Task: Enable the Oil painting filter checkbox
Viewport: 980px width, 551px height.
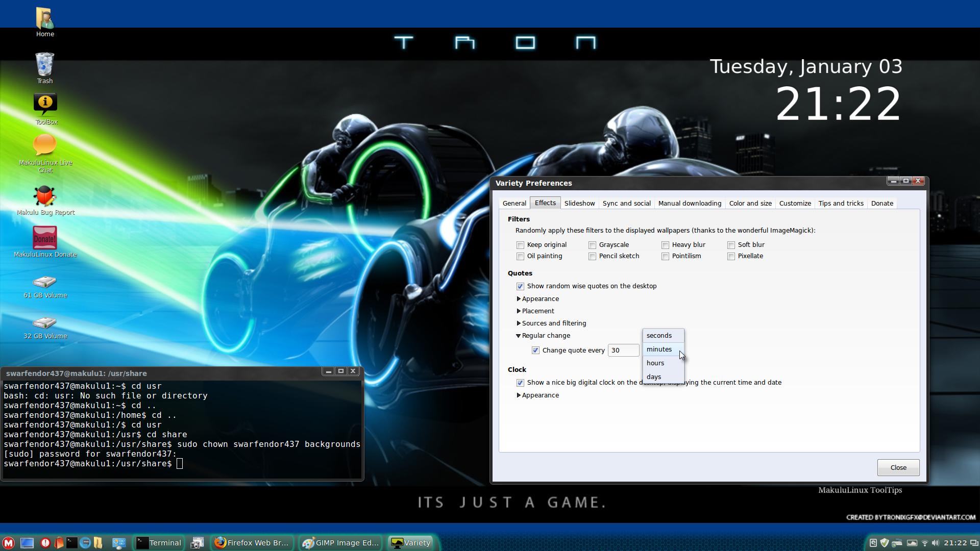Action: [520, 256]
